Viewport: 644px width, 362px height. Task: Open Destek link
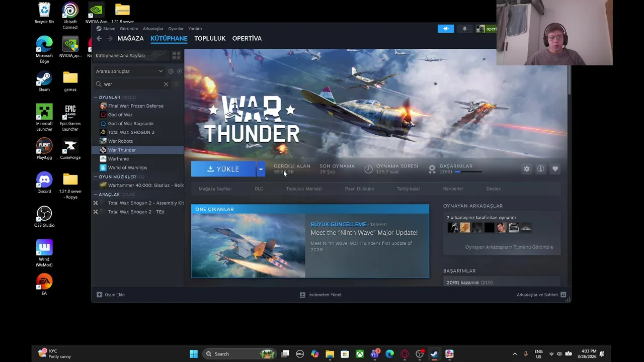493,189
